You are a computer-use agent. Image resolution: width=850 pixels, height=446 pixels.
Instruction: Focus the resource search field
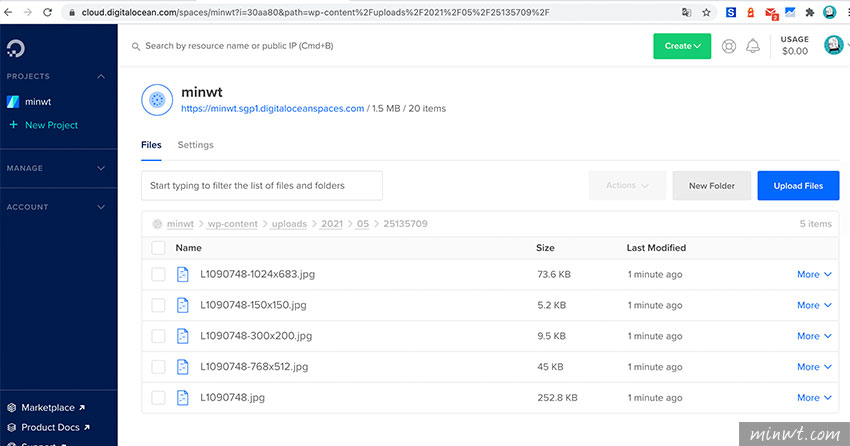239,46
